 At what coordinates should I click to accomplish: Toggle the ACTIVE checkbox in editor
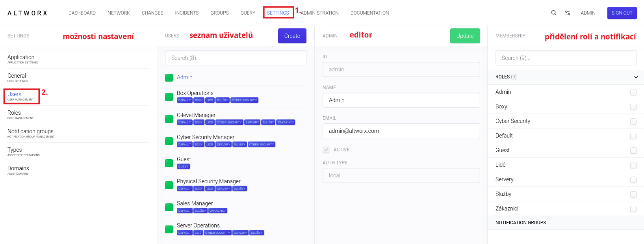[326, 150]
